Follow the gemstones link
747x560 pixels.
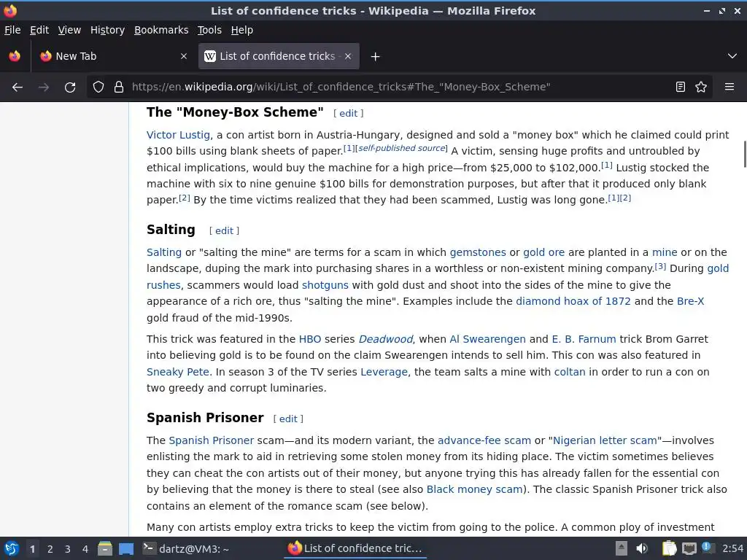point(478,252)
